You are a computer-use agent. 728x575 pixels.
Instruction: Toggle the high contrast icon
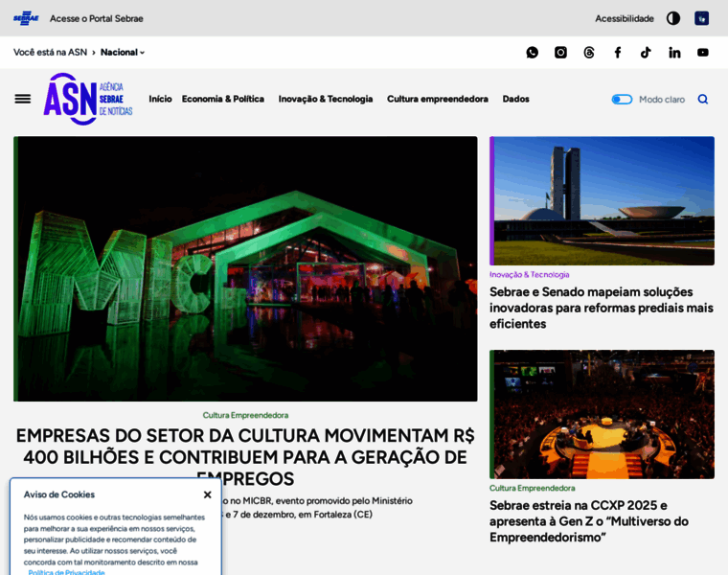(x=673, y=18)
